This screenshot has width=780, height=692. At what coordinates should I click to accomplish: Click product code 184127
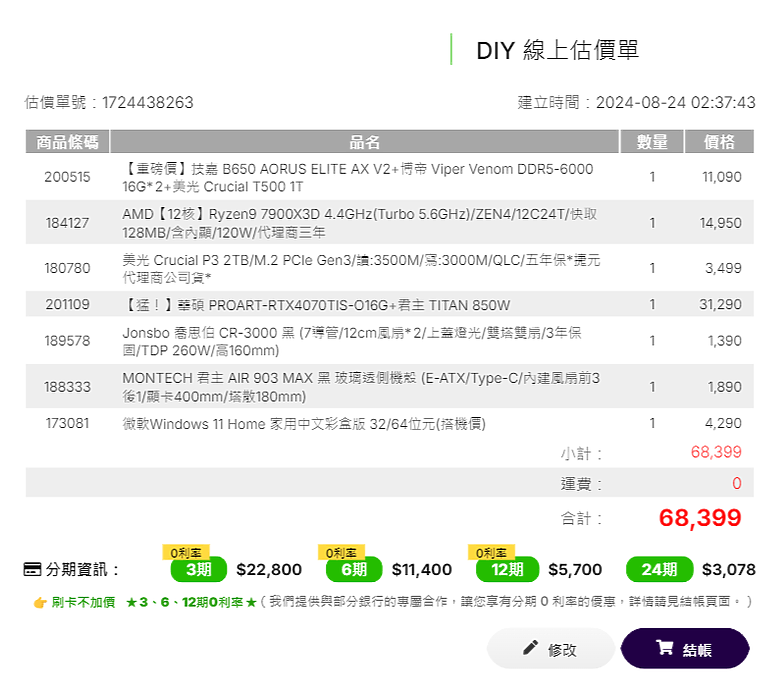coord(67,223)
